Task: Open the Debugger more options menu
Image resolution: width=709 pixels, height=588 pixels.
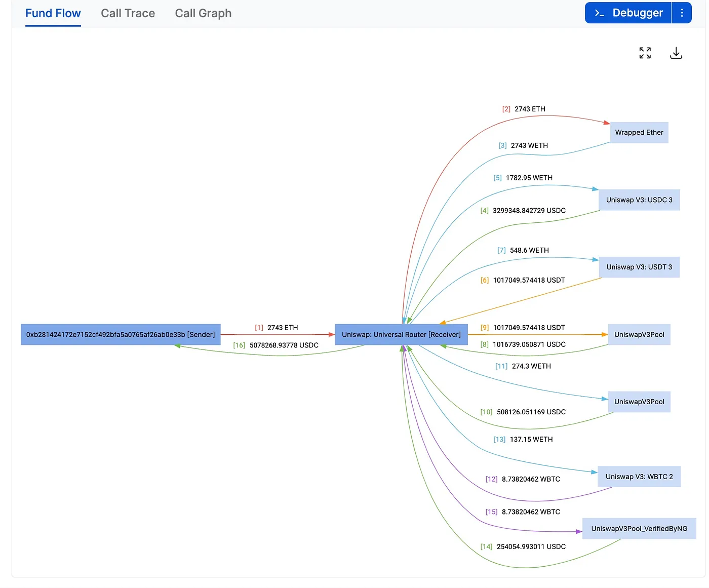Action: coord(682,13)
